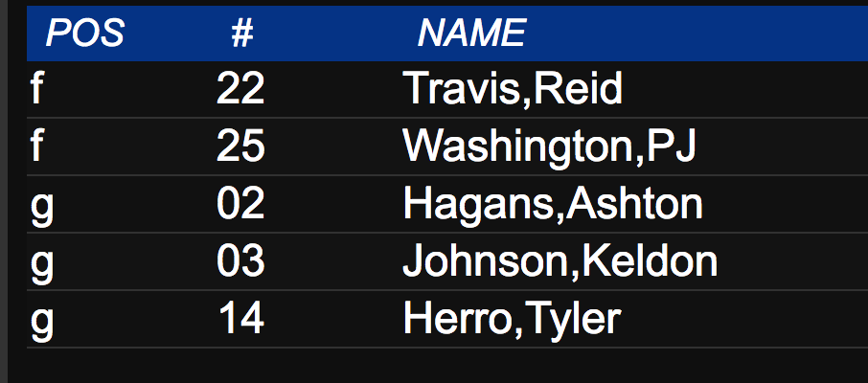Click blank space in the Herro,Tyler row

click(x=742, y=320)
